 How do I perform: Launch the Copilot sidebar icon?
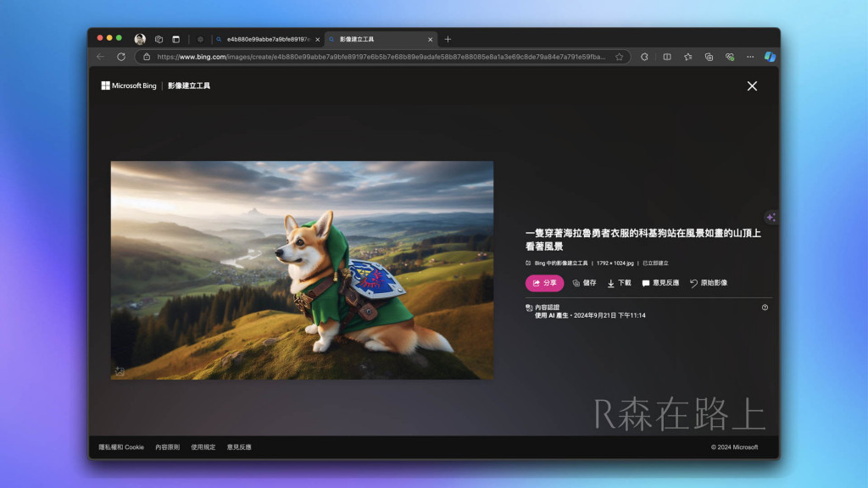[x=770, y=57]
